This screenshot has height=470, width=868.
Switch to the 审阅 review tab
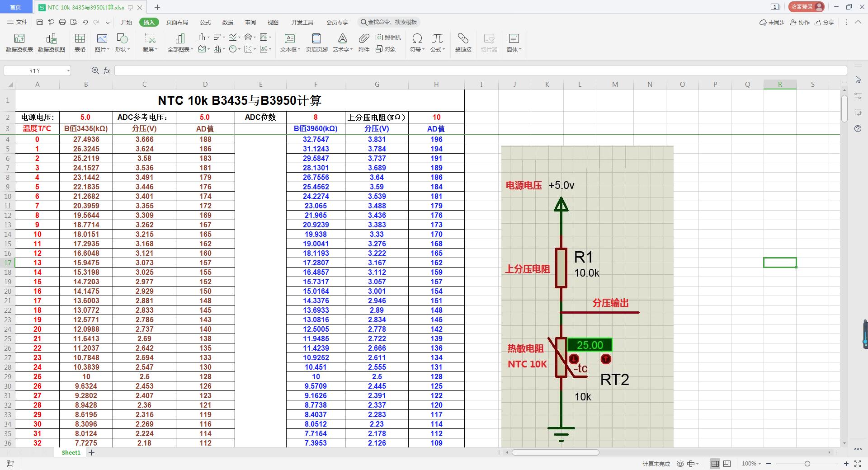coord(250,22)
